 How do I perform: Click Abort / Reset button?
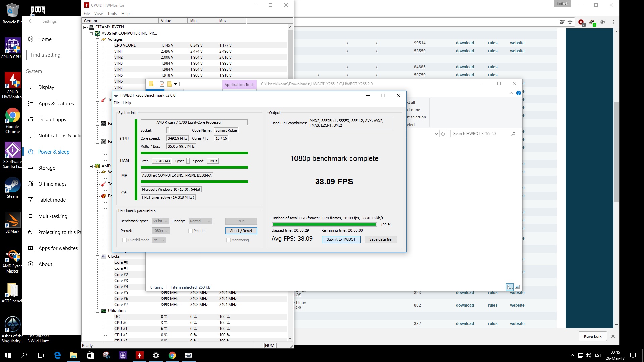point(241,231)
